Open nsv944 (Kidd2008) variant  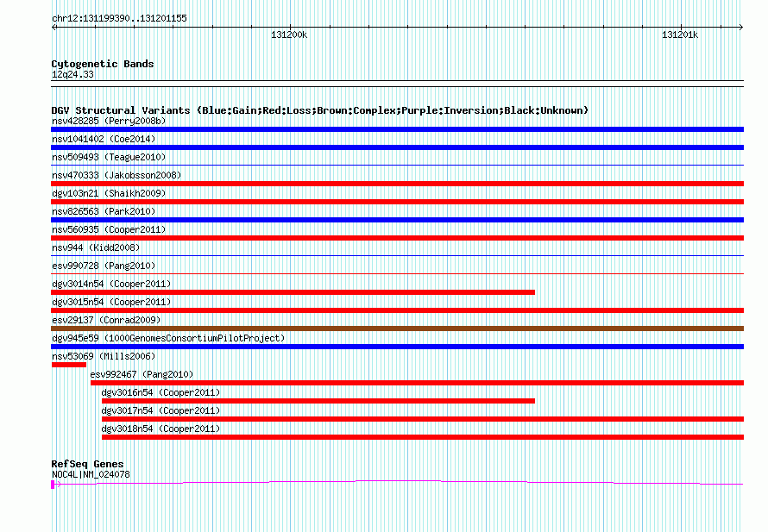[96, 247]
